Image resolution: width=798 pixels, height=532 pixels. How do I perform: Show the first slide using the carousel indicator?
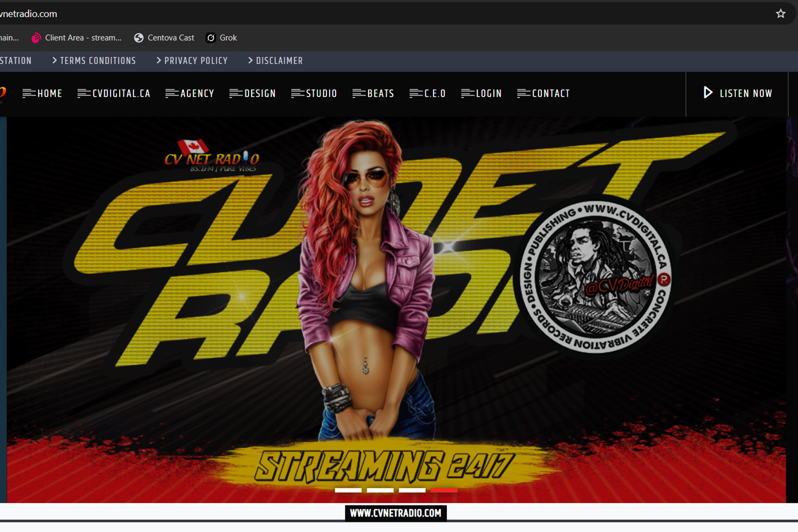(348, 490)
